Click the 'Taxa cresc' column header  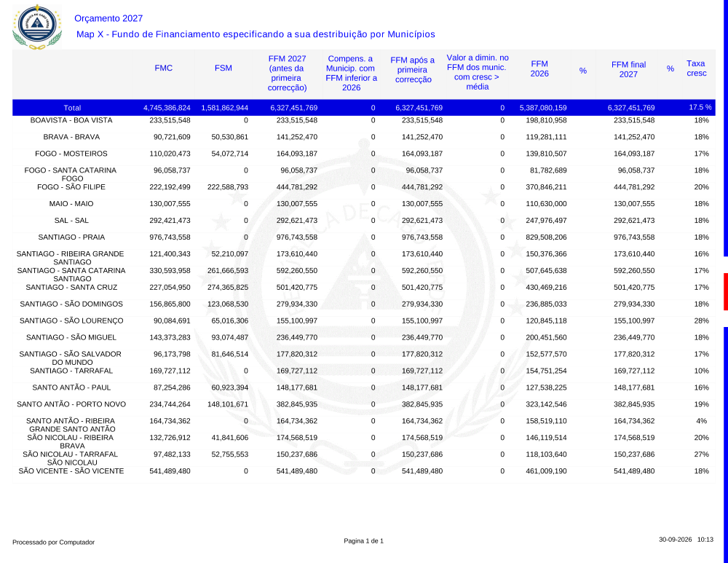[697, 68]
